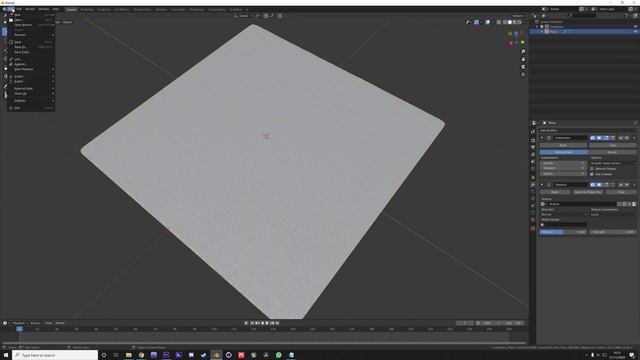Viewport: 640px width, 360px height.
Task: Switch to the Modeling workspace tab
Action: pyautogui.click(x=87, y=9)
